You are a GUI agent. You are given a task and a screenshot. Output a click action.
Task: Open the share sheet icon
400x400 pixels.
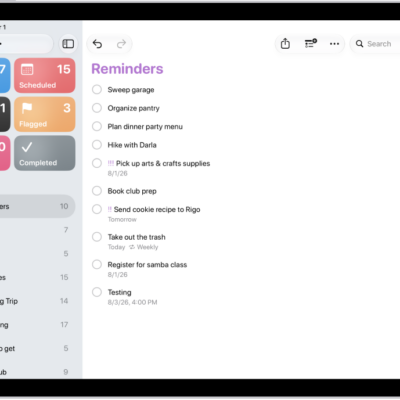click(x=285, y=44)
